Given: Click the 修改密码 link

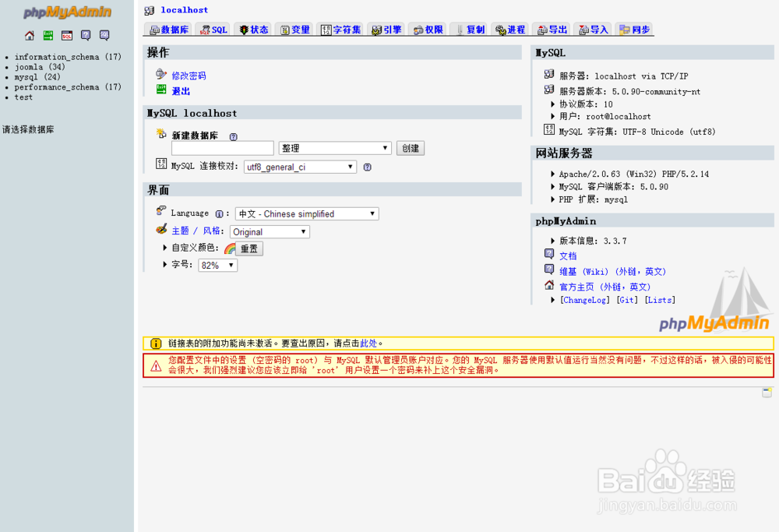Looking at the screenshot, I should point(189,76).
